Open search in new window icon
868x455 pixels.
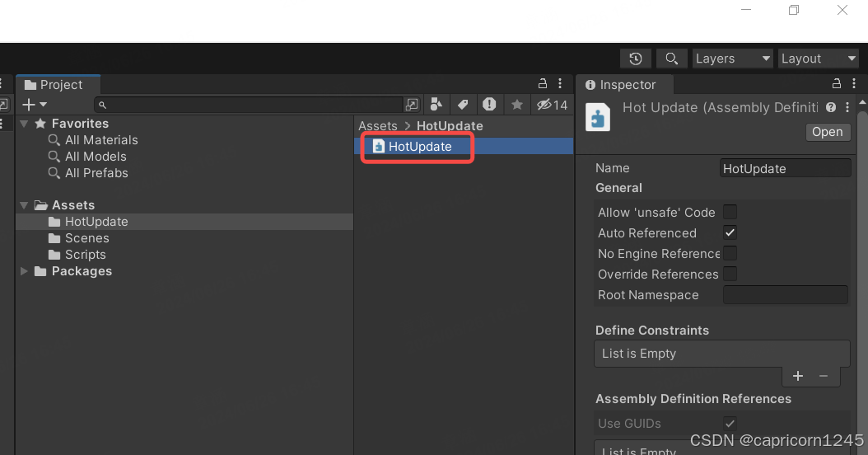(412, 105)
